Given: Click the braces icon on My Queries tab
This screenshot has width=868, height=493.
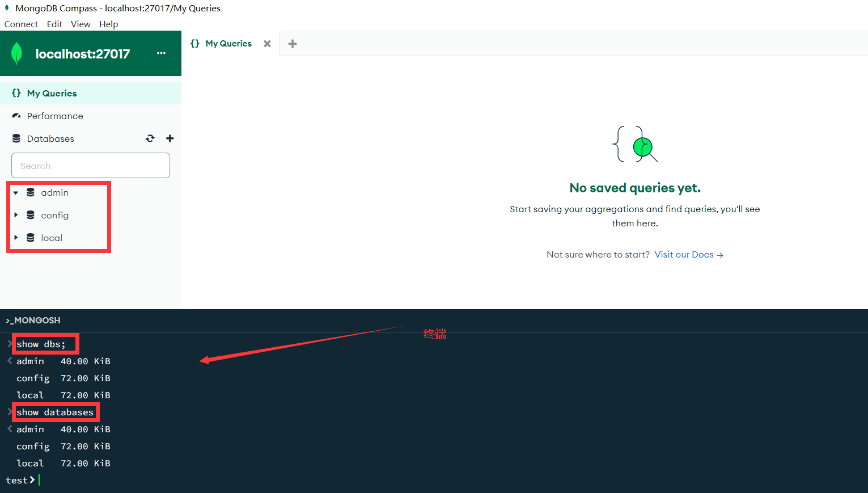Looking at the screenshot, I should point(195,44).
